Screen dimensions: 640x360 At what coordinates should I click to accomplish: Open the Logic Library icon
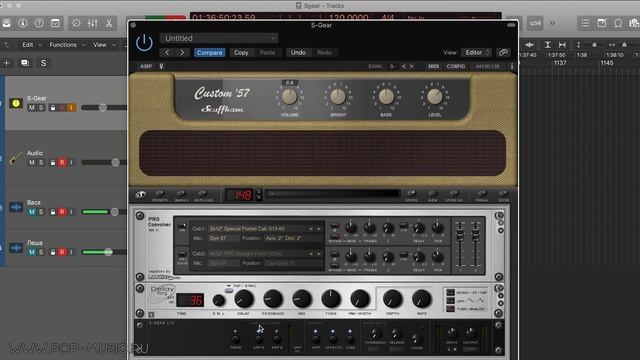coord(7,23)
